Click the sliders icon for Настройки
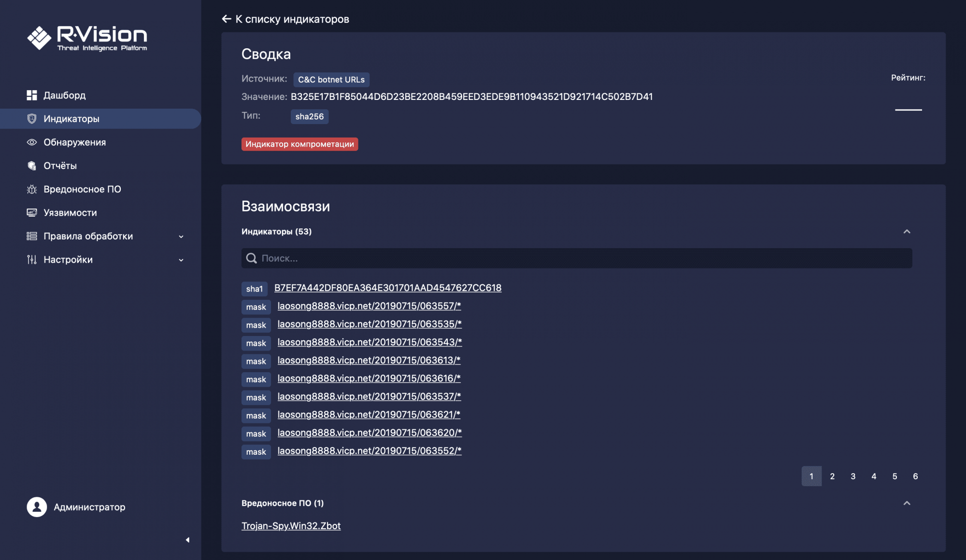 32,260
